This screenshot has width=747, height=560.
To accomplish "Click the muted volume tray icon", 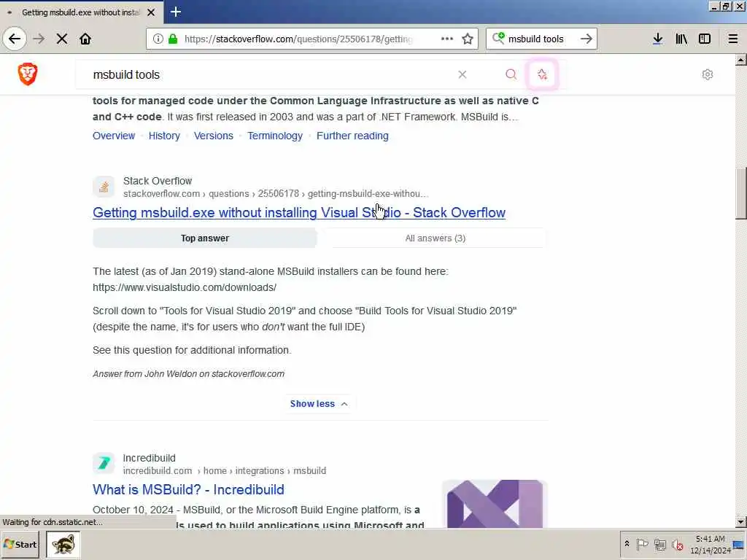I will click(677, 544).
